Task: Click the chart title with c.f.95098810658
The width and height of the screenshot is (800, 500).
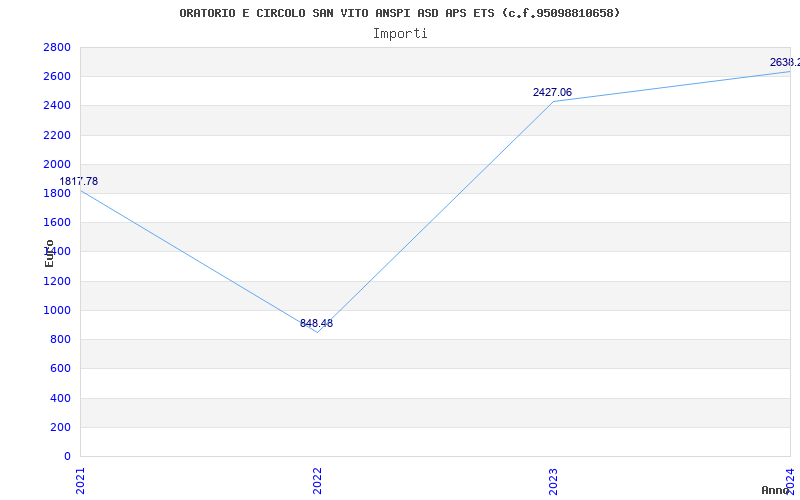Action: point(399,13)
